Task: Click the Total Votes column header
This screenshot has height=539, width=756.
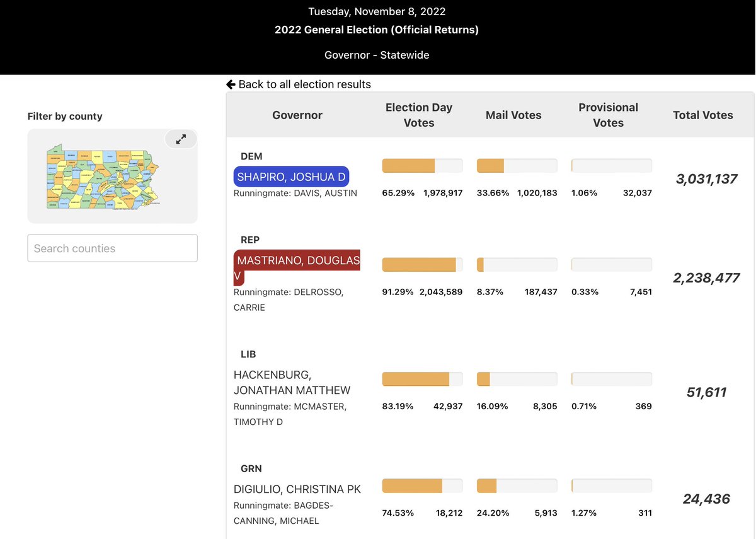Action: coord(703,115)
